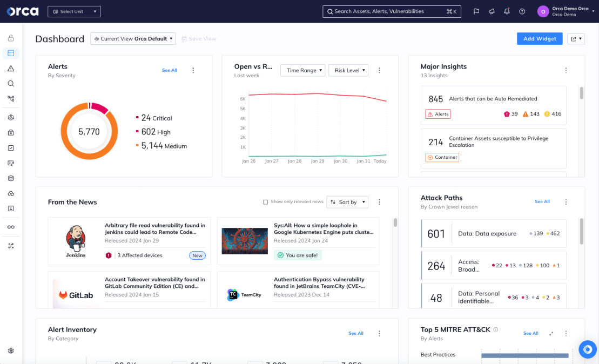Image resolution: width=599 pixels, height=364 pixels.
Task: Click See All in Alert Inventory widget
Action: pyautogui.click(x=355, y=333)
